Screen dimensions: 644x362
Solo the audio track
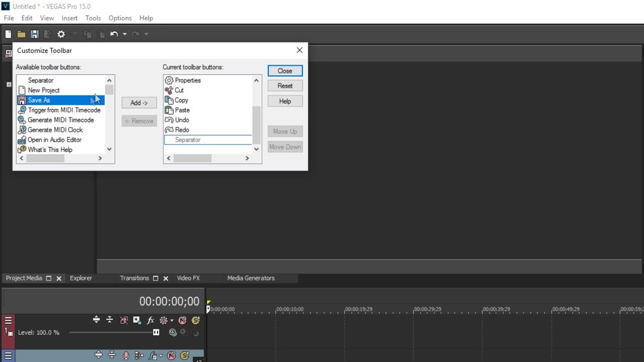point(184,355)
